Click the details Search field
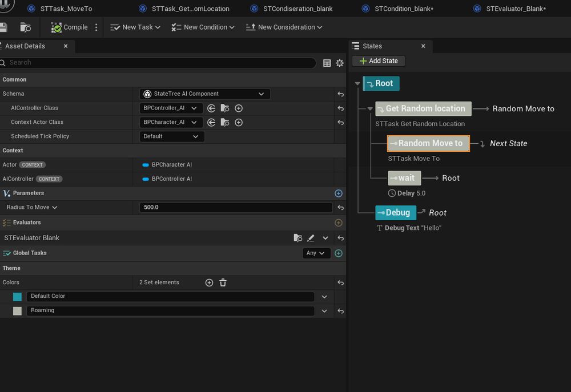Viewport: 571px width, 392px height. coord(158,63)
